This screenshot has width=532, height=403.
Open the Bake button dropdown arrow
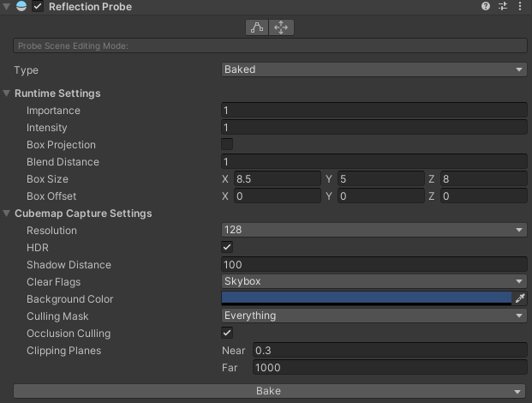(519, 391)
